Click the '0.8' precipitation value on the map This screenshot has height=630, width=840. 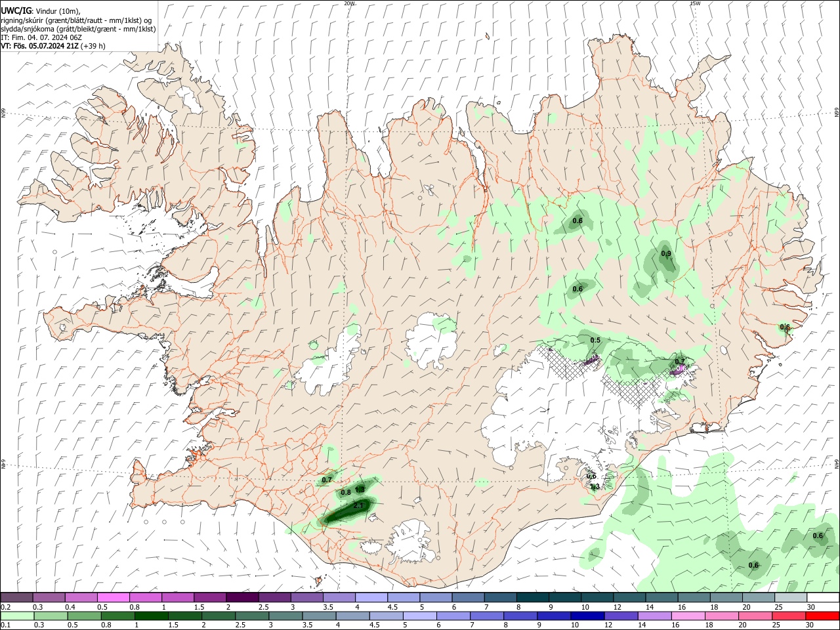pyautogui.click(x=346, y=492)
